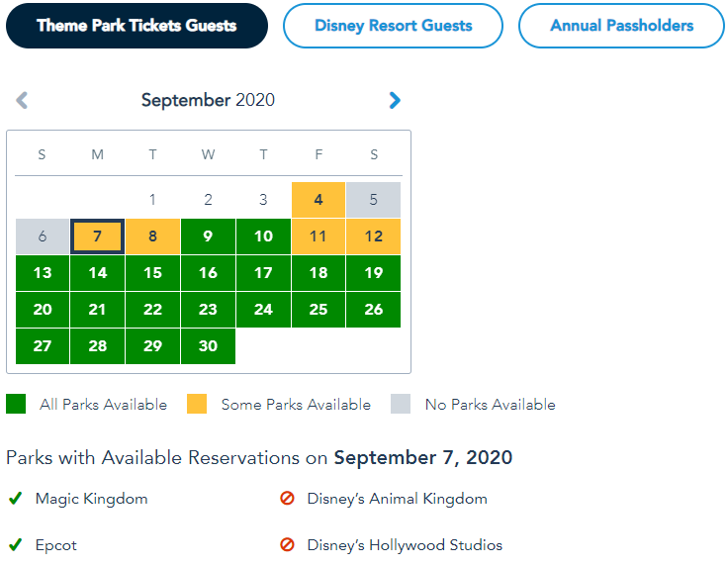
Task: Go to previous month with left chevron
Action: 23,100
